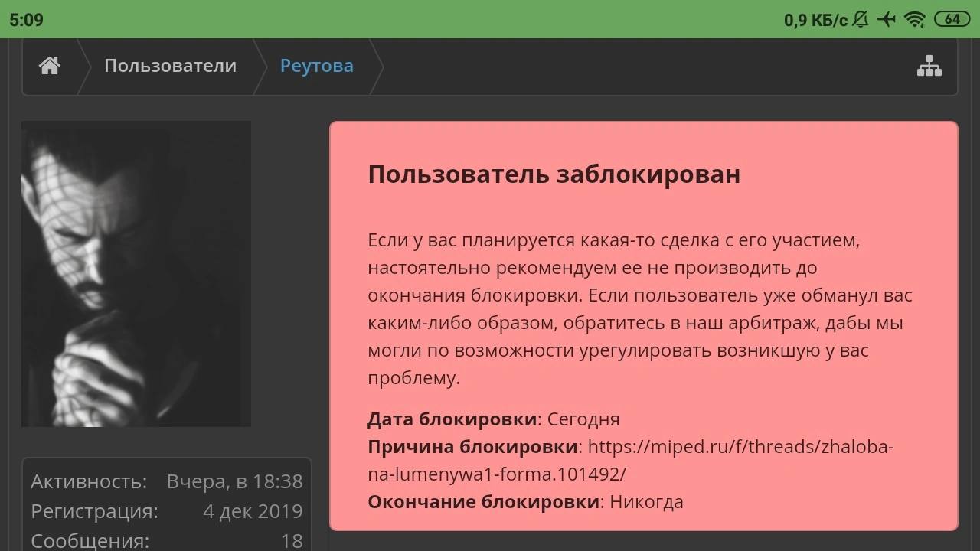Click the Регистрация label
The image size is (980, 551).
94,511
